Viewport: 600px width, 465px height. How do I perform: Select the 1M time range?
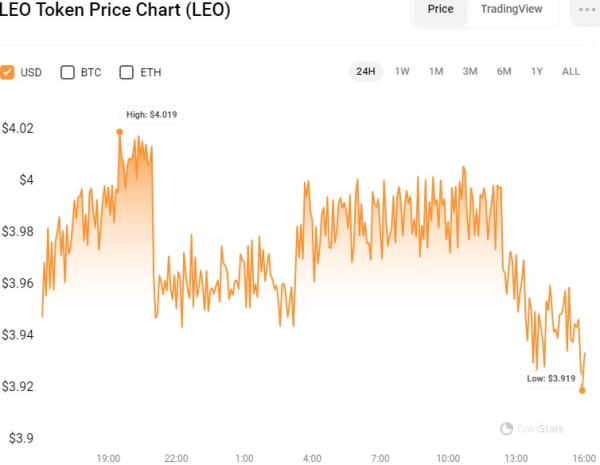tap(436, 71)
